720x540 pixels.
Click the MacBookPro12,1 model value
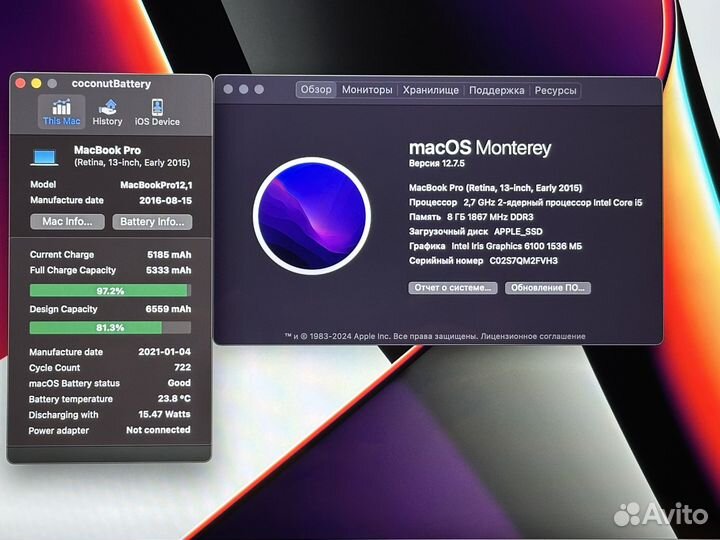(156, 185)
